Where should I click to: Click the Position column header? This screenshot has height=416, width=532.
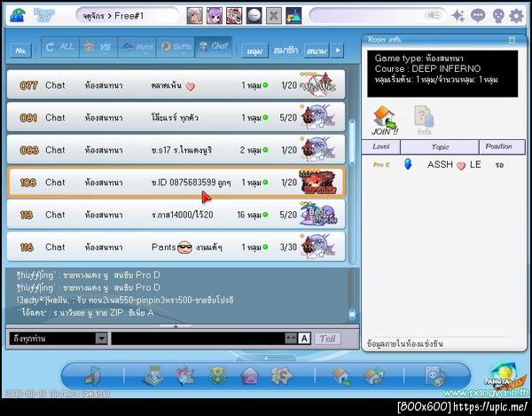tap(502, 146)
